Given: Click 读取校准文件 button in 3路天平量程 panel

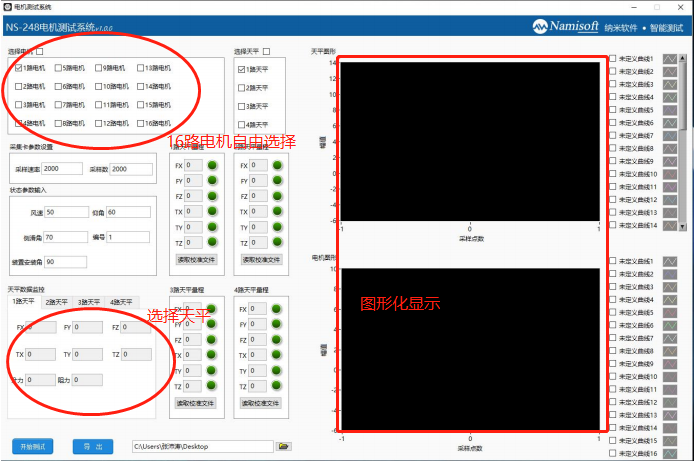Looking at the screenshot, I should (x=194, y=403).
